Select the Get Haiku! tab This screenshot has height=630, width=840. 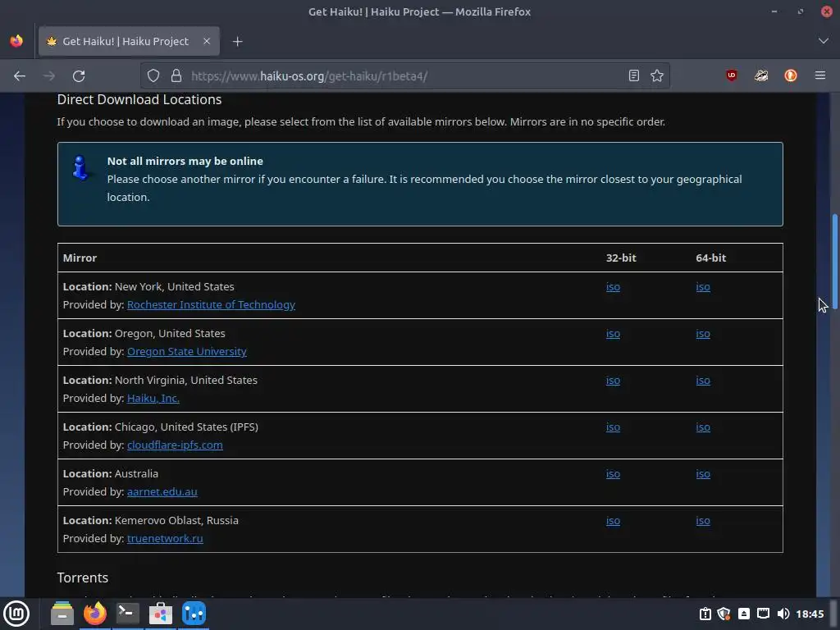(x=129, y=41)
